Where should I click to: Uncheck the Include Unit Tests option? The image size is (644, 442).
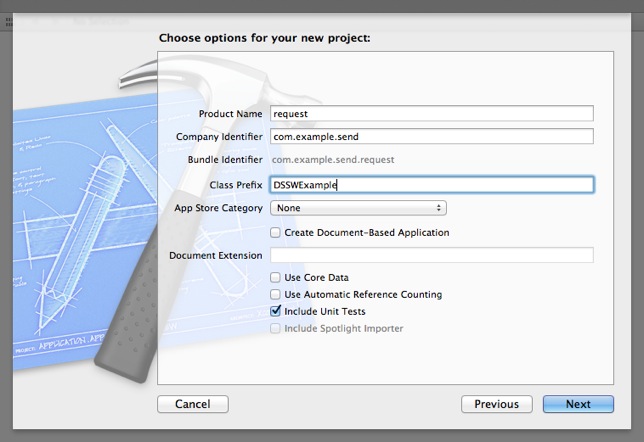276,312
